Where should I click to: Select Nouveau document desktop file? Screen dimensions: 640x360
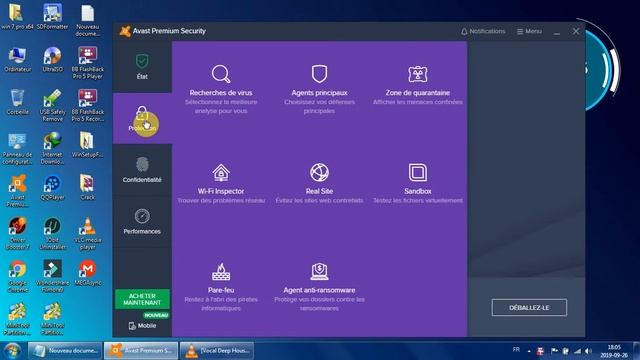[x=87, y=20]
